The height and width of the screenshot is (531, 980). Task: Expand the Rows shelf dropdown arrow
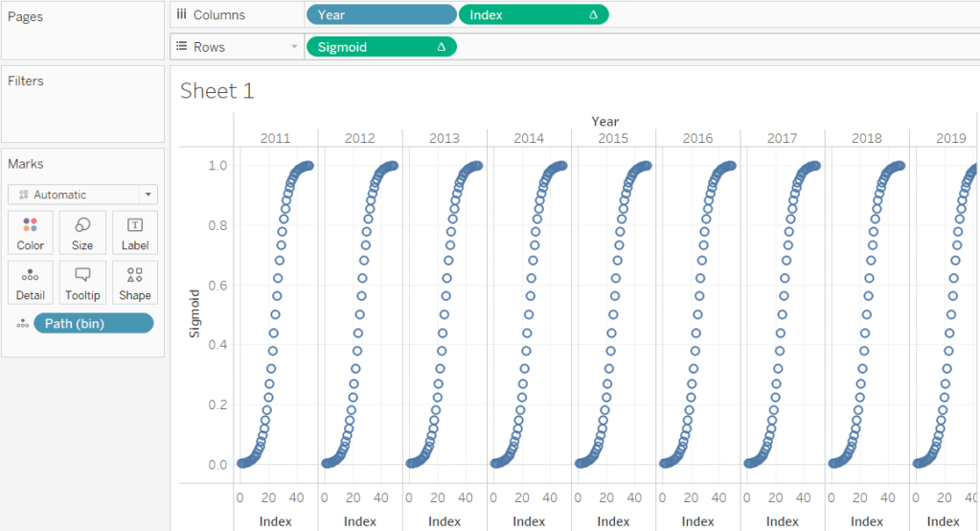point(294,47)
